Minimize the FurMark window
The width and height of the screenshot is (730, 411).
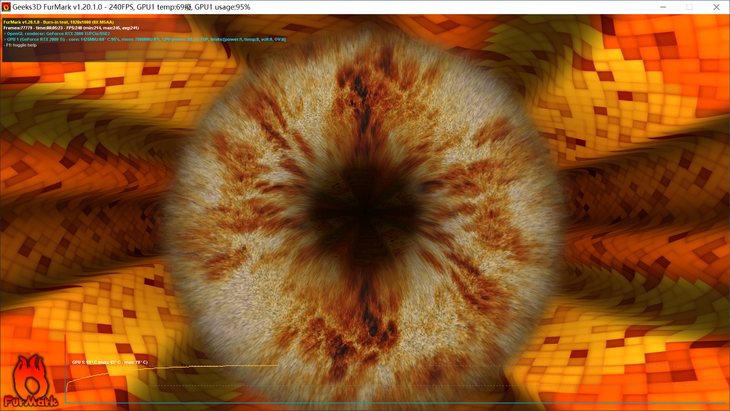click(x=663, y=7)
